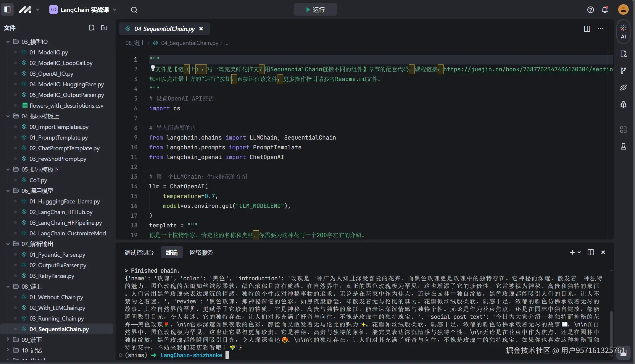This screenshot has width=635, height=364.
Task: Create a new file in file panel
Action: [x=92, y=27]
